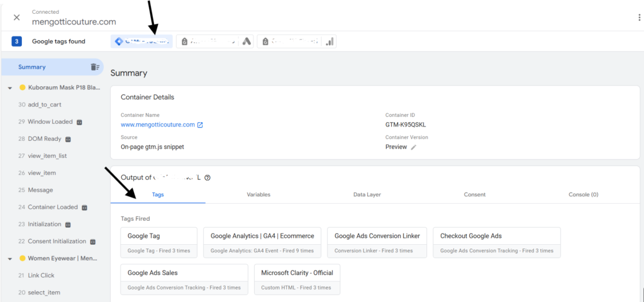644x302 pixels.
Task: Select event 20 select_item
Action: [x=39, y=293]
